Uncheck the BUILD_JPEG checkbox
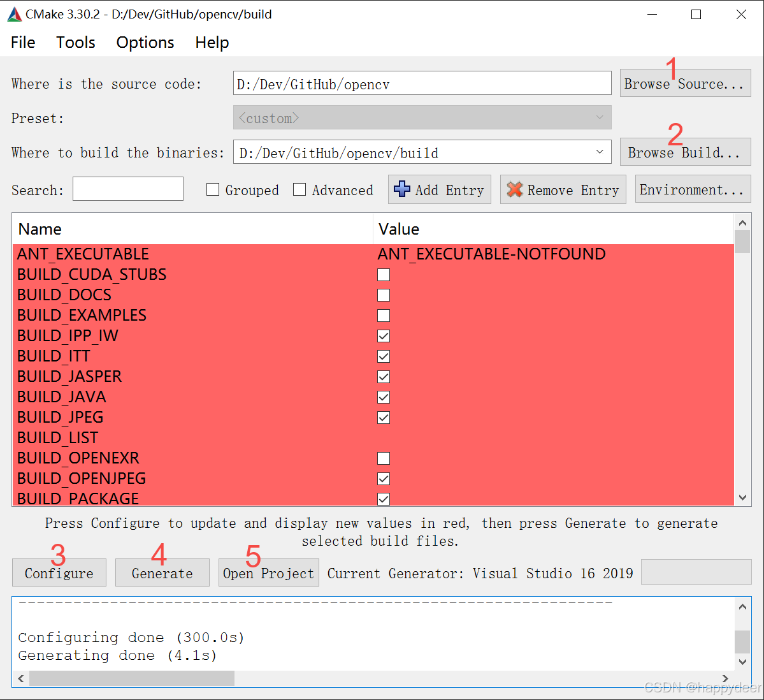Viewport: 764px width, 700px height. tap(384, 418)
